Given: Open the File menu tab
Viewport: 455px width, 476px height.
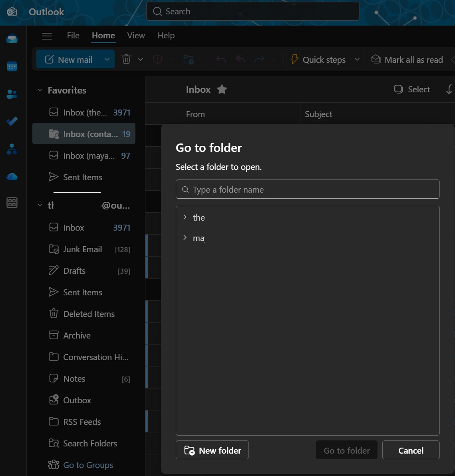Looking at the screenshot, I should coord(73,36).
